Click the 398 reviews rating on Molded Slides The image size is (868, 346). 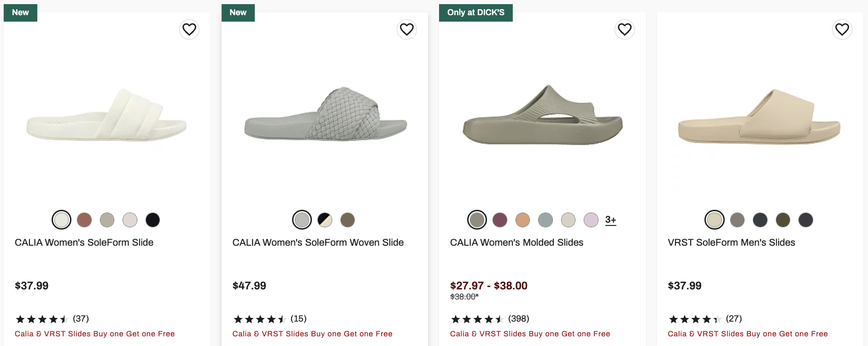(x=489, y=319)
